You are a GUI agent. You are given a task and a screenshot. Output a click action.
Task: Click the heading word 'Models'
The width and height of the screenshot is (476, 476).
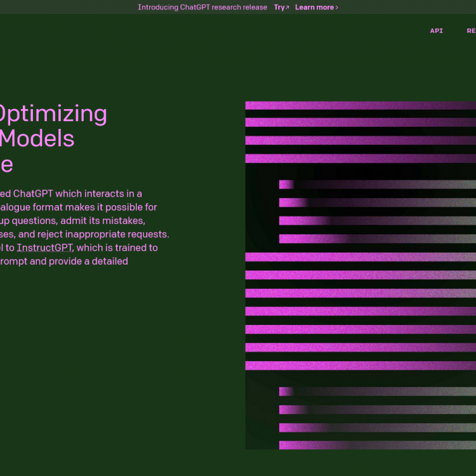pos(37,138)
